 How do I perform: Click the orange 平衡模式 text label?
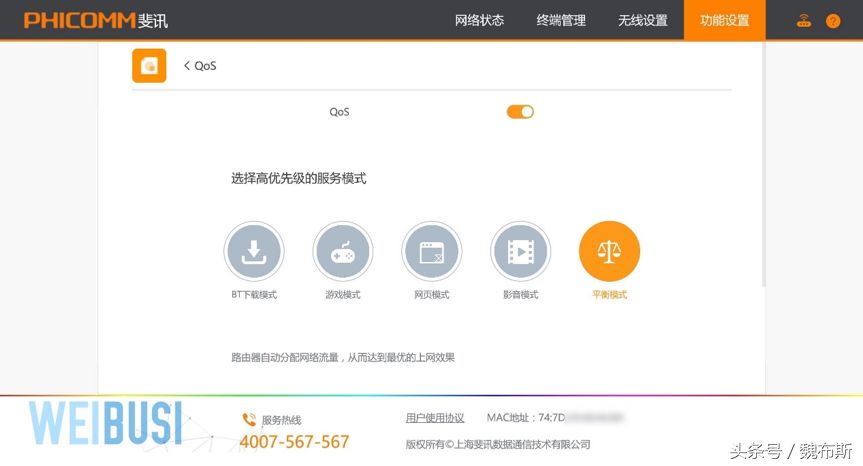(x=609, y=295)
